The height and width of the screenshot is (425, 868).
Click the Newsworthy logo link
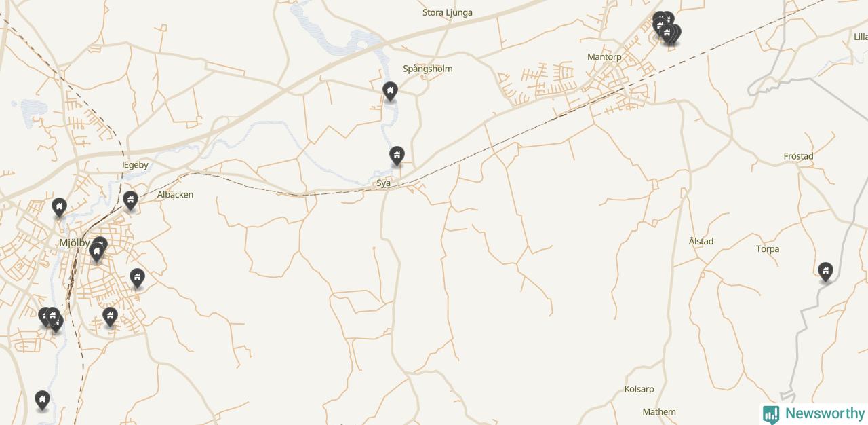pos(814,413)
